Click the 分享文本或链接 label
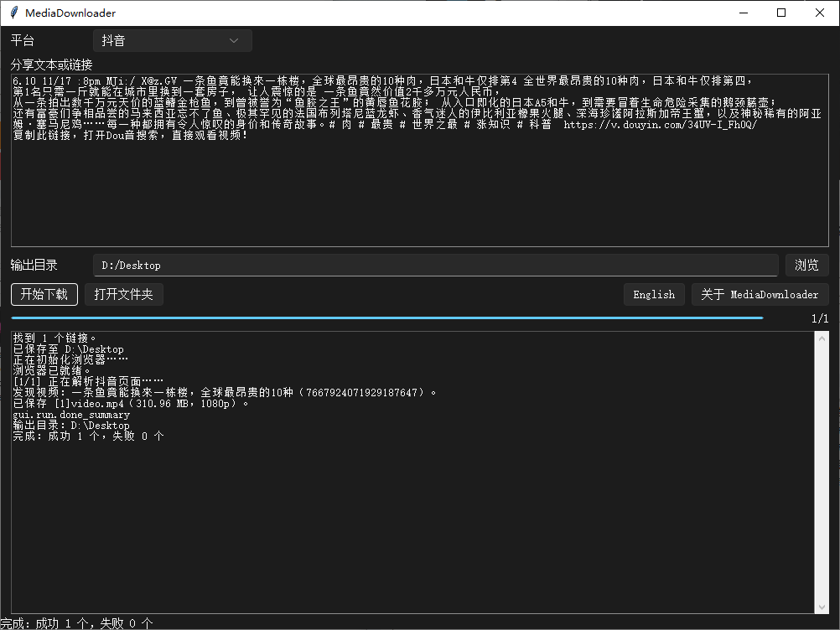Image resolution: width=840 pixels, height=630 pixels. [51, 65]
